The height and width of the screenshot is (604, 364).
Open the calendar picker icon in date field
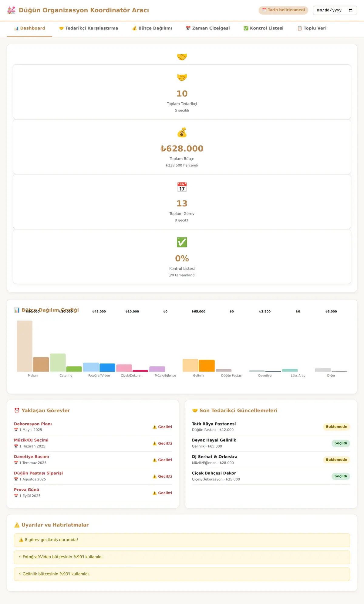[x=351, y=10]
